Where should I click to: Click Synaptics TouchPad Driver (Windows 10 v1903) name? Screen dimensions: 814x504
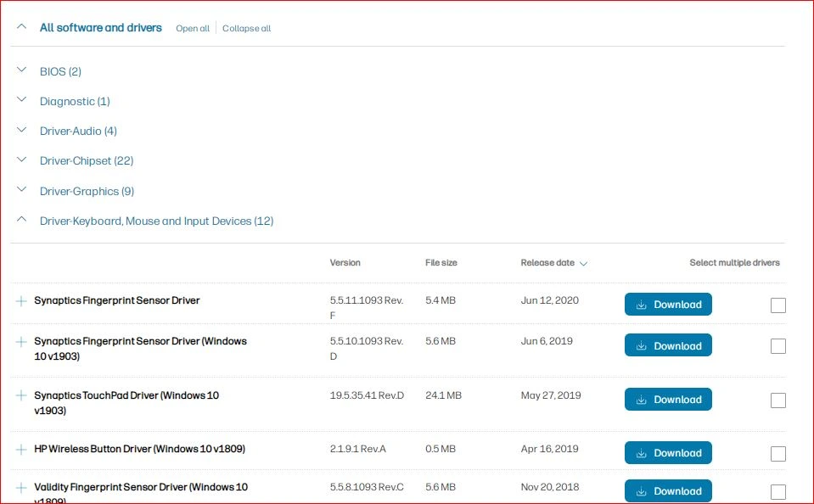click(126, 403)
